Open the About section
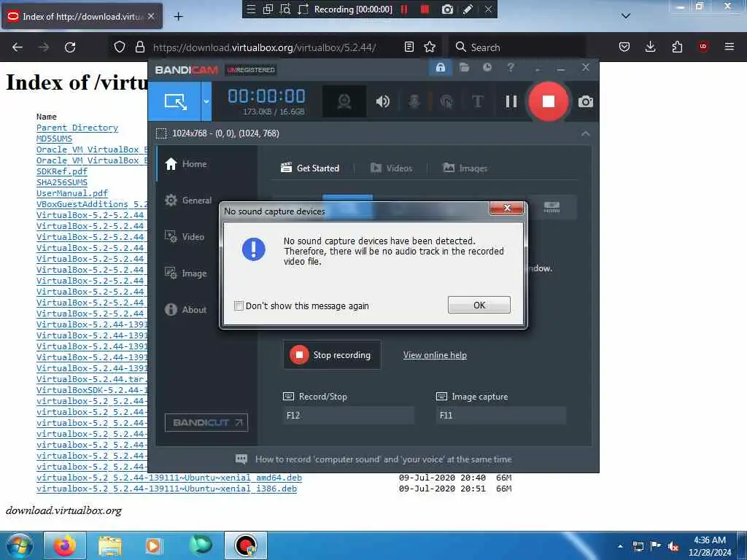The width and height of the screenshot is (747, 560). click(x=186, y=309)
